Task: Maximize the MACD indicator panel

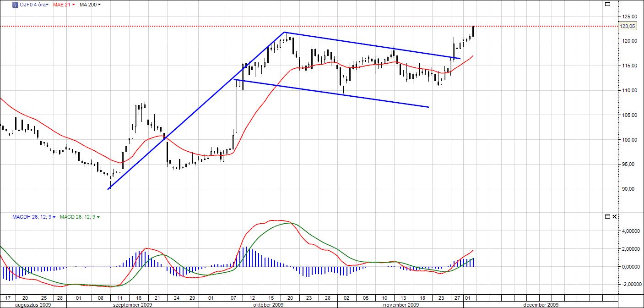Action: pos(607,216)
